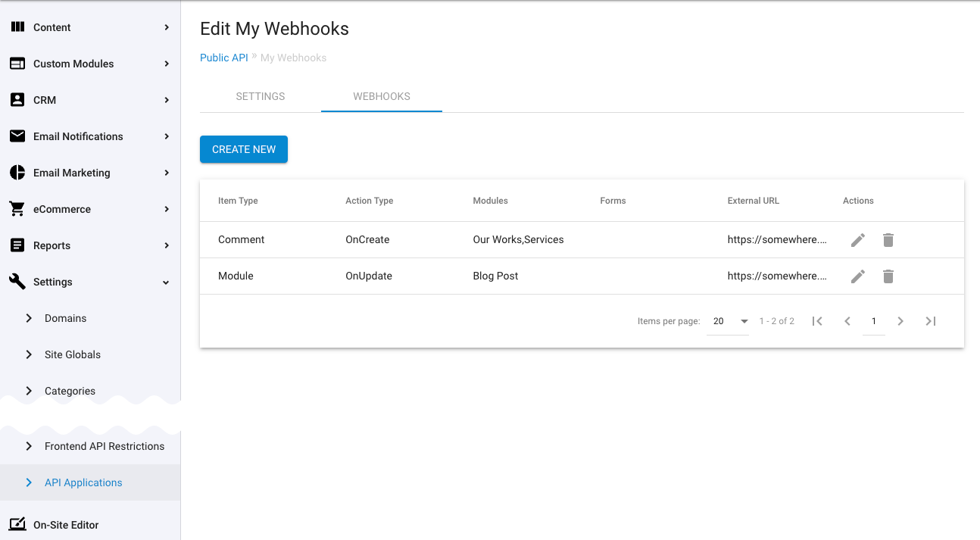Select the WEBHOOKS tab
Image resolution: width=980 pixels, height=540 pixels.
382,96
